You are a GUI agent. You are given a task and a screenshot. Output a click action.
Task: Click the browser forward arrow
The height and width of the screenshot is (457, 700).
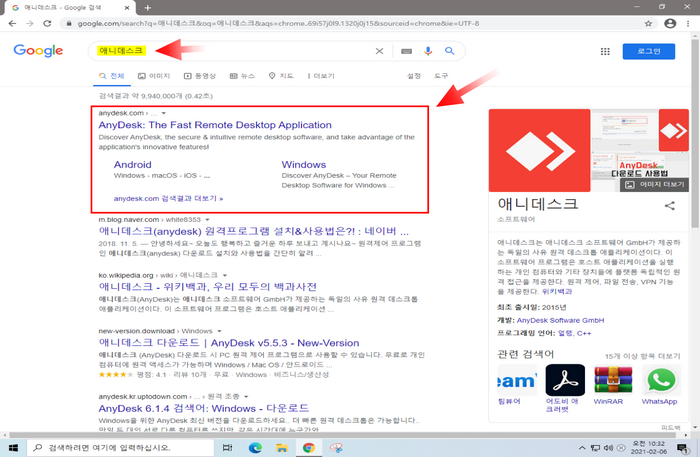tap(29, 23)
